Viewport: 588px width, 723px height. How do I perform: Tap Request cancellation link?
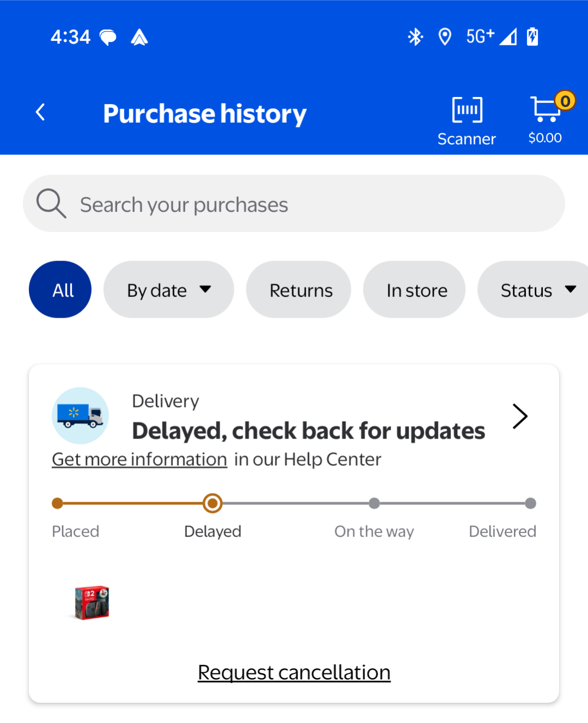294,672
